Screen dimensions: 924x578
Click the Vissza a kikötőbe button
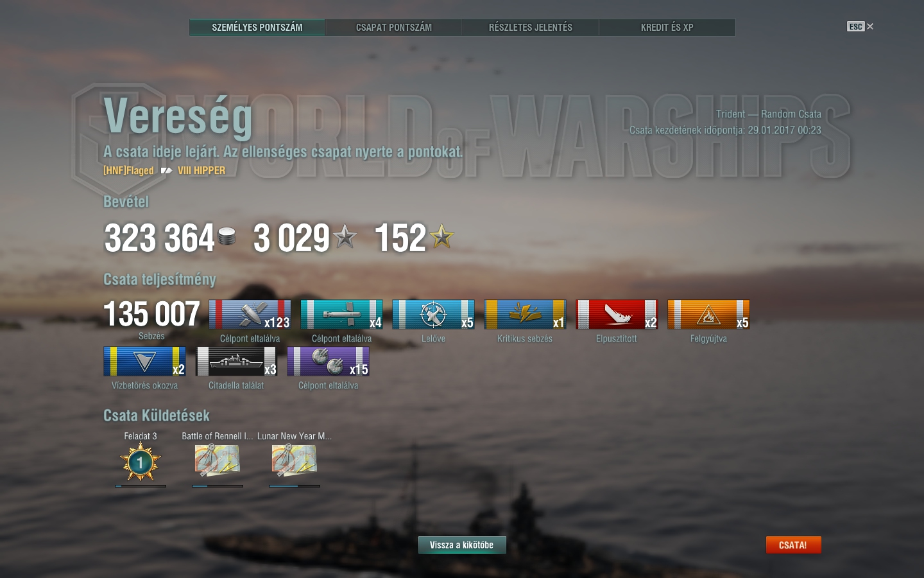pyautogui.click(x=462, y=545)
